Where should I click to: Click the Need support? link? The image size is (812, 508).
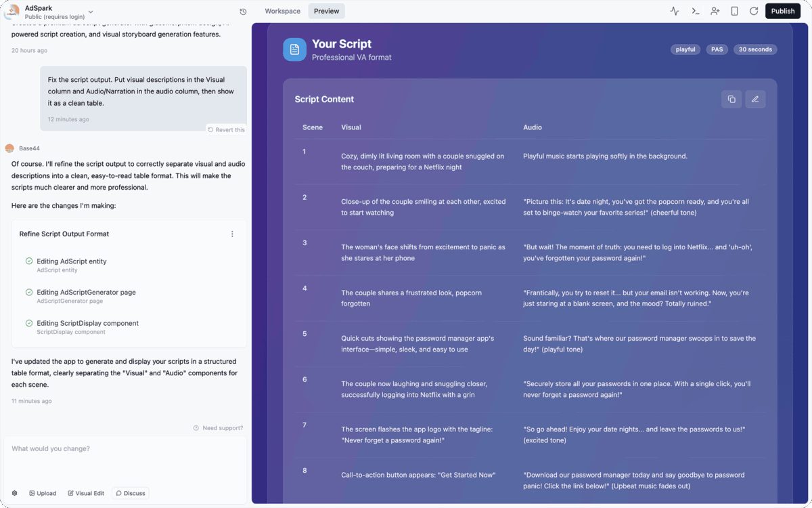pyautogui.click(x=218, y=428)
